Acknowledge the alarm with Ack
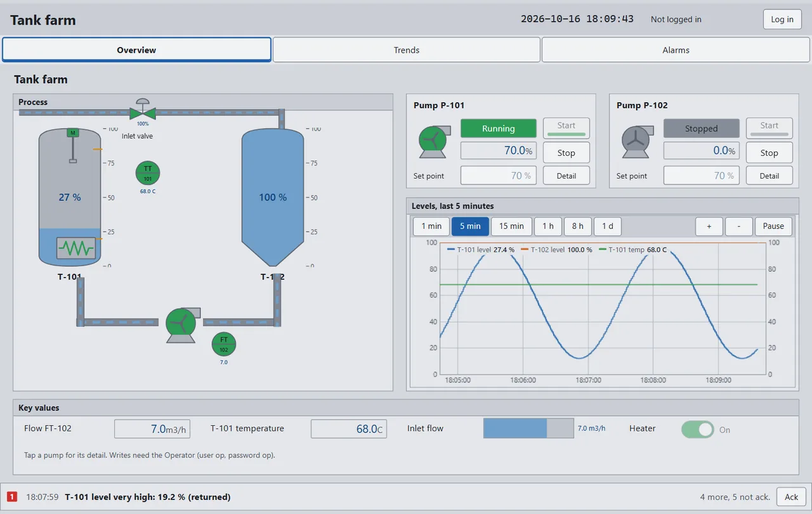 [x=792, y=497]
